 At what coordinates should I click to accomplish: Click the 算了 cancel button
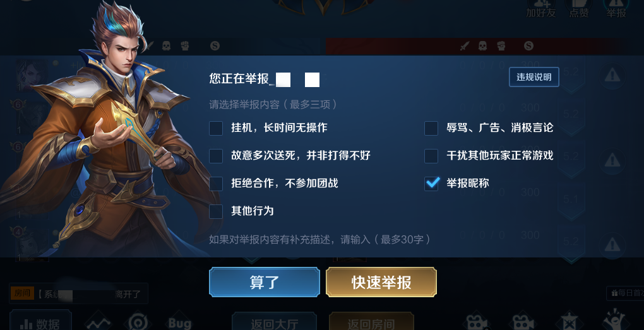tap(264, 282)
